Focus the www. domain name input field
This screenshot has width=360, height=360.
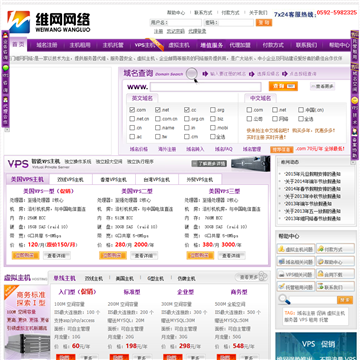[206, 87]
